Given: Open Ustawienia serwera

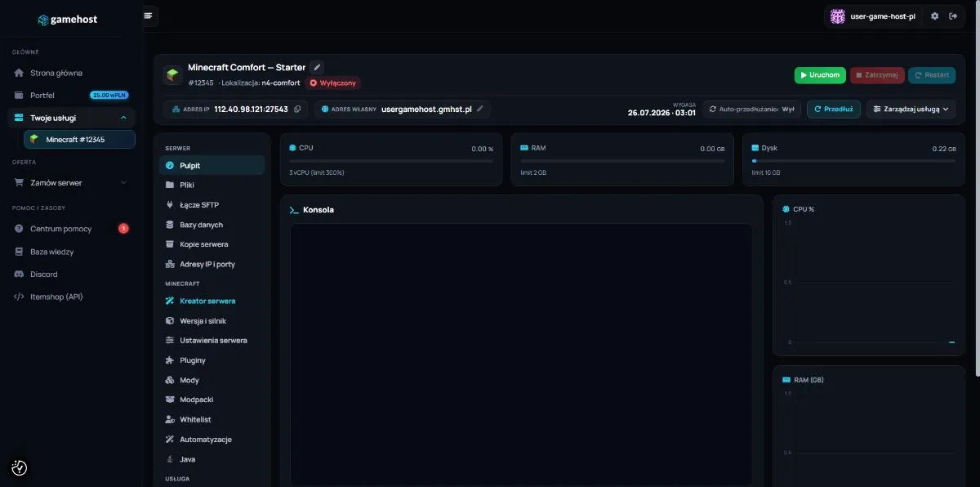Looking at the screenshot, I should click(212, 341).
